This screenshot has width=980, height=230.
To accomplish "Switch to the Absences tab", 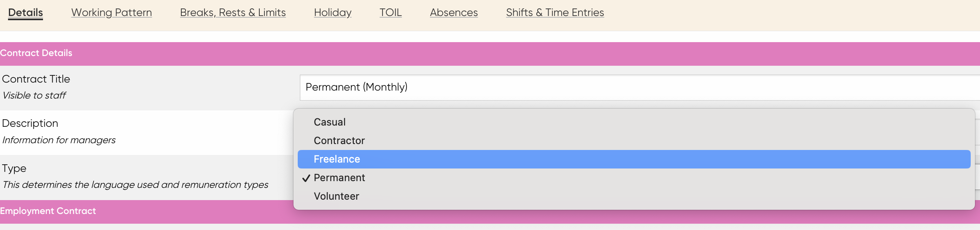I will coord(454,13).
